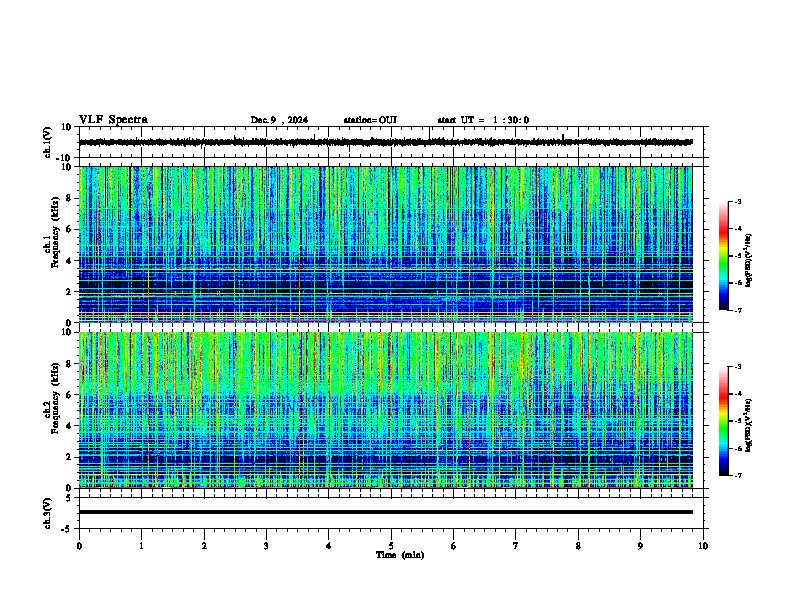
Task: Click the ch.1 PSD color bar
Action: tap(724, 256)
